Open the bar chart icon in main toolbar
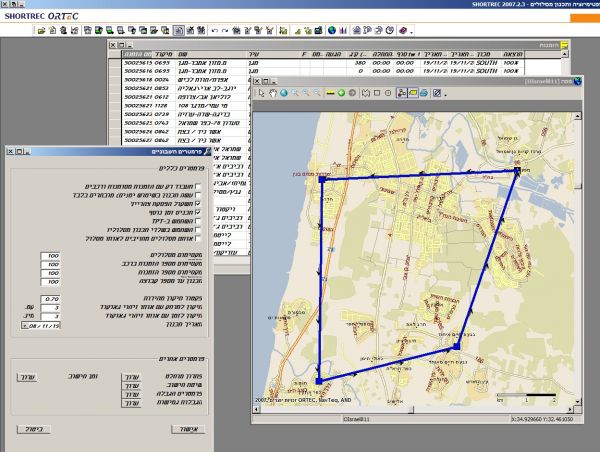The image size is (600, 452). point(343,30)
